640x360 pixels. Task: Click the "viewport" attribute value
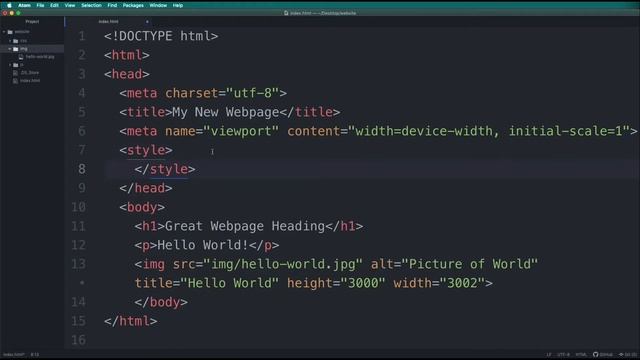pos(241,131)
